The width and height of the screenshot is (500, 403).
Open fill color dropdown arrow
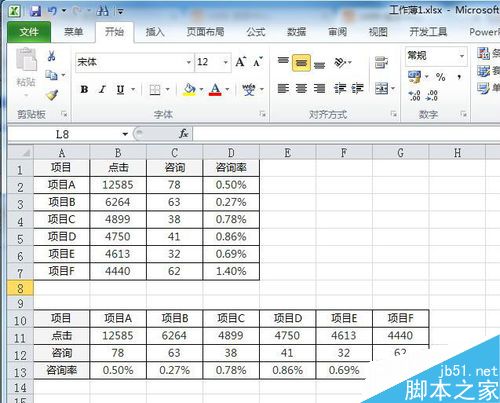pos(201,89)
